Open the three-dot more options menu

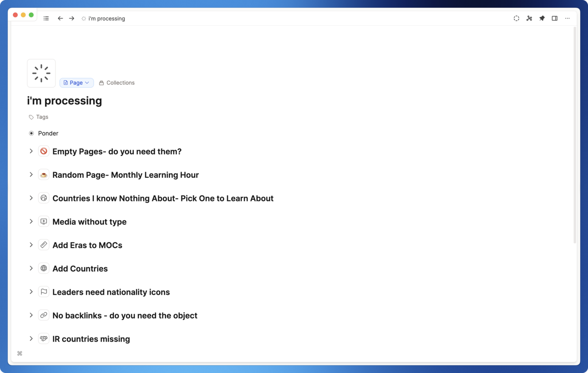567,18
